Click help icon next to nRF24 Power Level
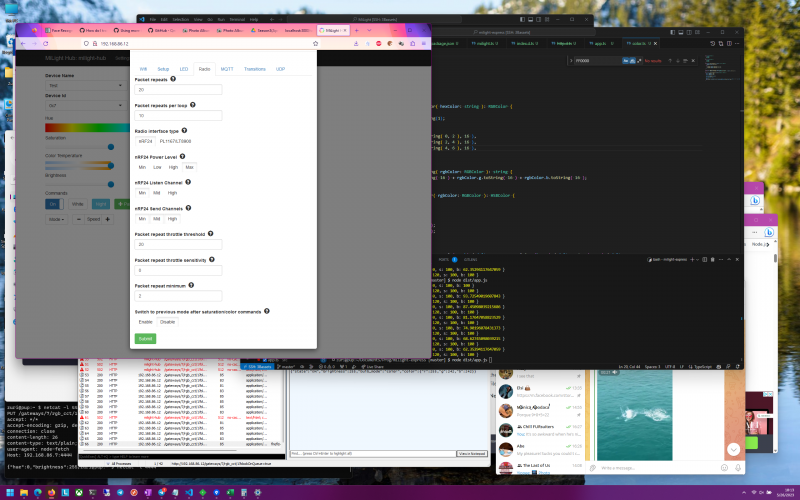Viewport: 800px width, 500px height. pos(182,156)
